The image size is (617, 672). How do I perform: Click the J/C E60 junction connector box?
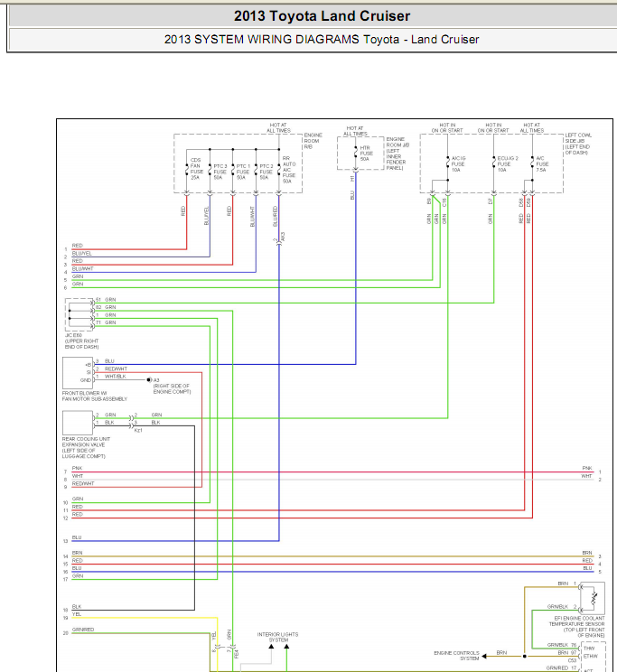[x=79, y=314]
